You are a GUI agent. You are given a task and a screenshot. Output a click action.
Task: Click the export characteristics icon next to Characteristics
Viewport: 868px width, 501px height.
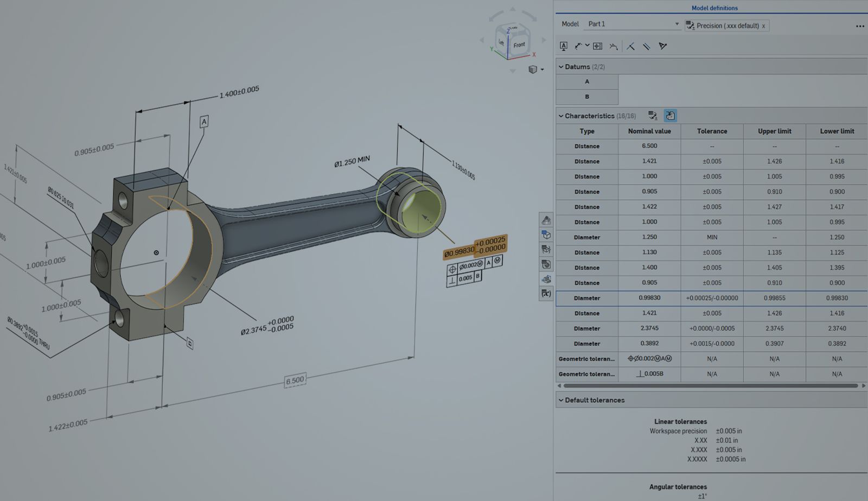(x=653, y=115)
